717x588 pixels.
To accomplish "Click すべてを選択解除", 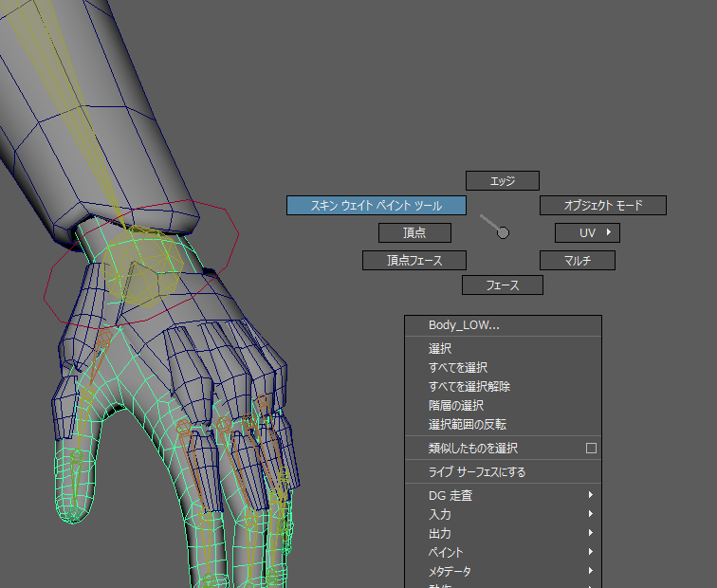I will pyautogui.click(x=469, y=387).
